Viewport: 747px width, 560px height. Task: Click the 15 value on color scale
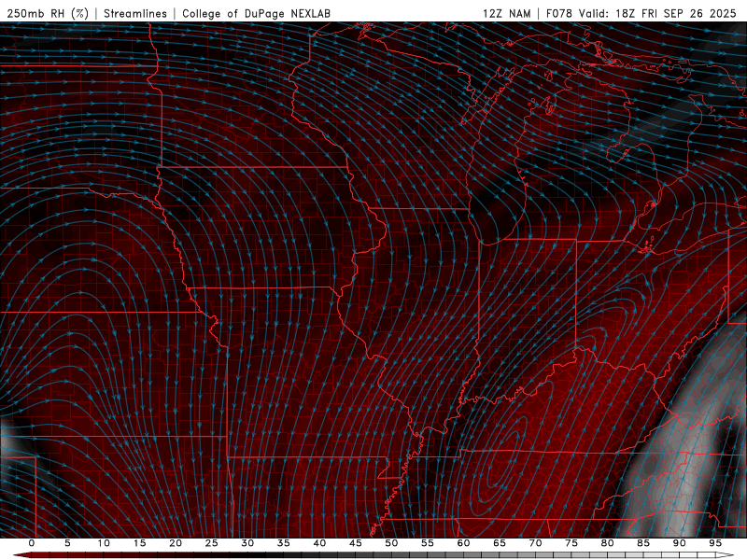pos(139,543)
